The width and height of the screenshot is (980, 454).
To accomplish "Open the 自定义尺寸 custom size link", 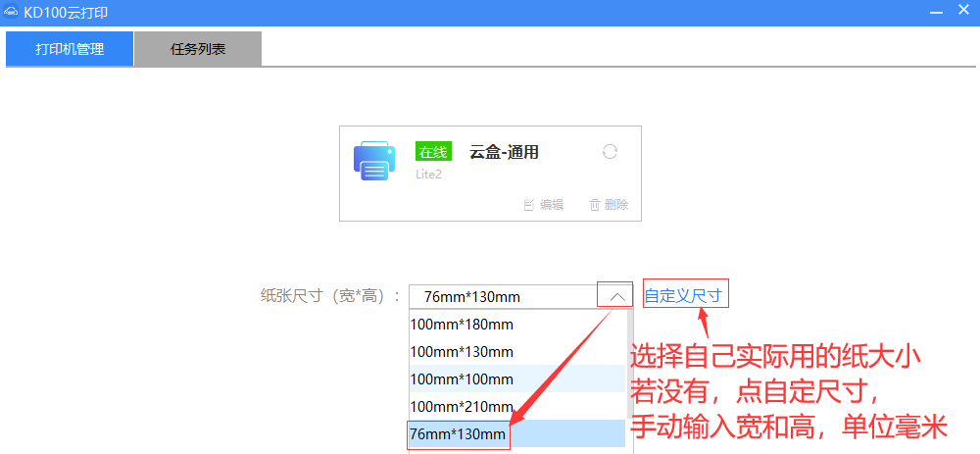I will coord(683,296).
